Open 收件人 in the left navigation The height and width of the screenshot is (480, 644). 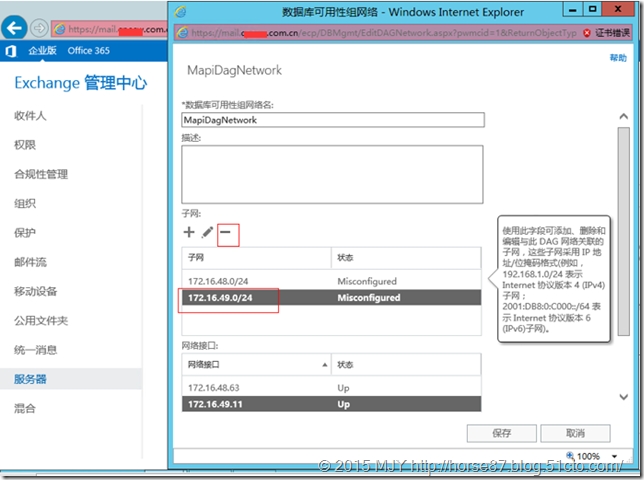[30, 116]
